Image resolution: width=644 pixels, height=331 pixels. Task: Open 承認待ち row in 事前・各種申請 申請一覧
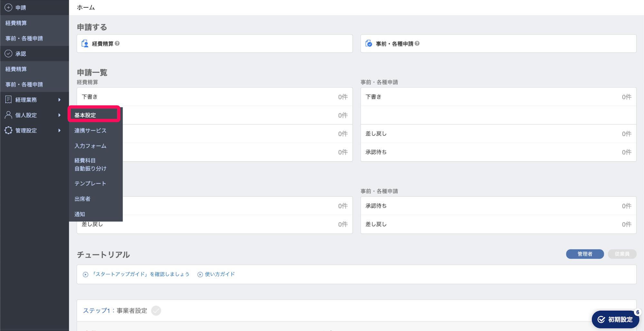[498, 152]
